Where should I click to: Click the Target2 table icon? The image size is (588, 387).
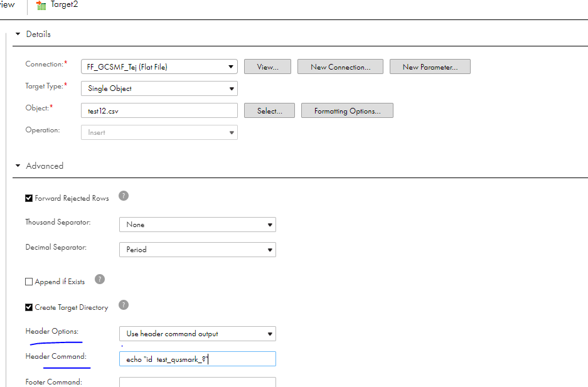[41, 5]
